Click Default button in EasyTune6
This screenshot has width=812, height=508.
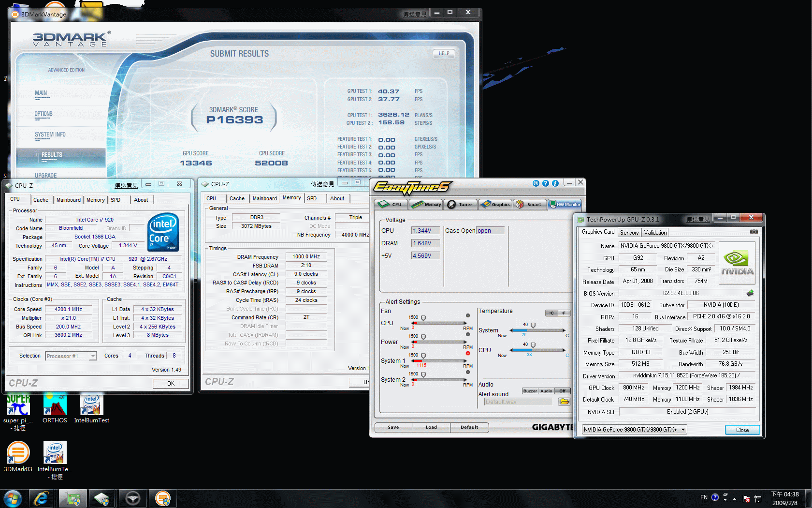(x=469, y=427)
